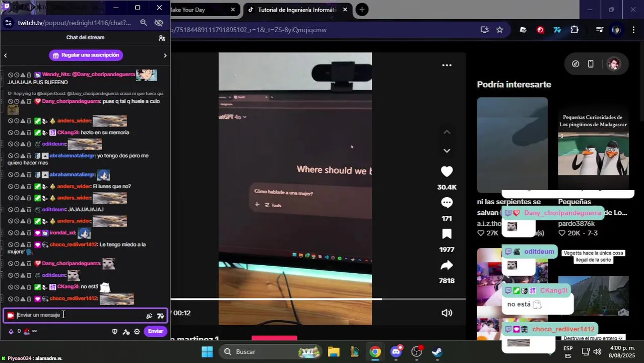The width and height of the screenshot is (644, 363).
Task: Go to previous TikTok video with up chevron
Action: [446, 132]
